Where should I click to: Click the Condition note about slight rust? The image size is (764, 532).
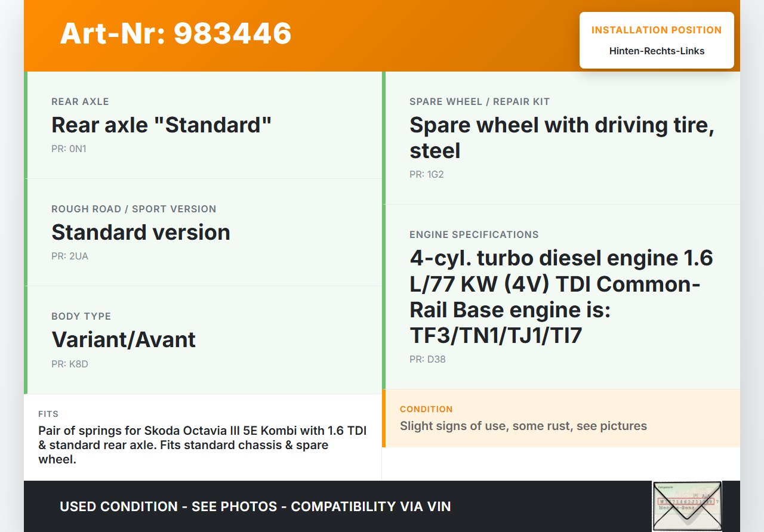point(523,426)
